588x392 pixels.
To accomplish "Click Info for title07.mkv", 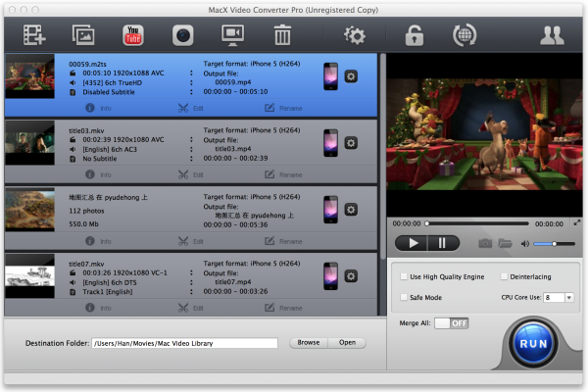I will [x=98, y=308].
